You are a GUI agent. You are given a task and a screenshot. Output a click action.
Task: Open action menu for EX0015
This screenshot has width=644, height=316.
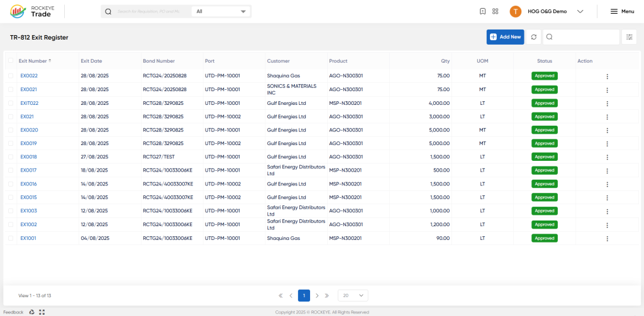coord(607,198)
